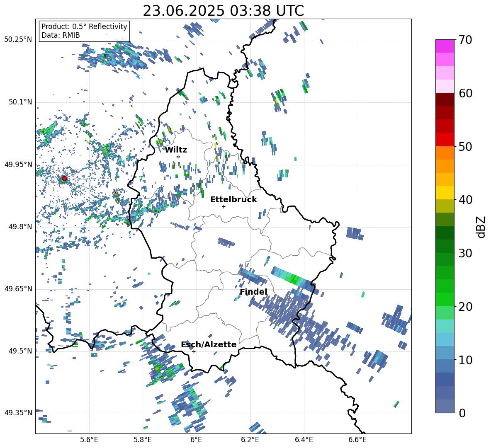This screenshot has height=448, width=491.
Task: Click the 49.35°N latitude label
Action: coord(18,413)
